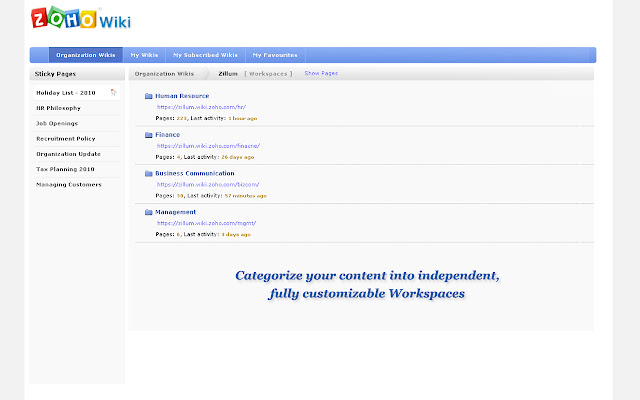The height and width of the screenshot is (400, 640).
Task: Open the Managing Customers sticky page
Action: [69, 184]
